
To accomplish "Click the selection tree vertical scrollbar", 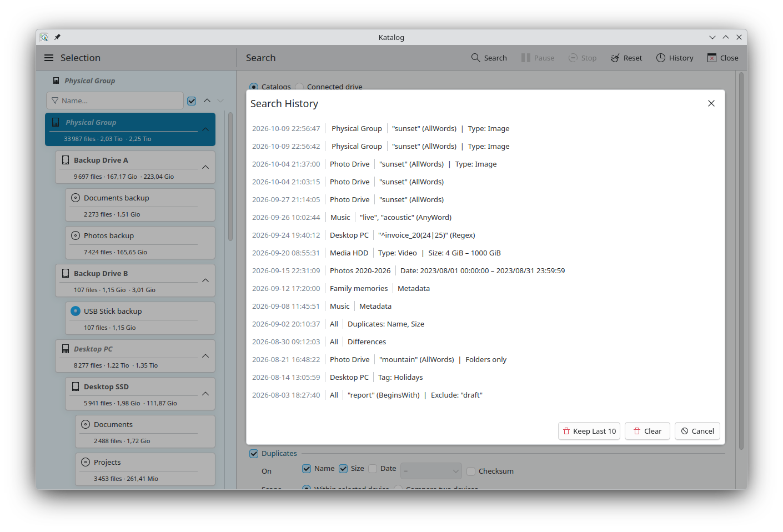I will click(x=230, y=177).
